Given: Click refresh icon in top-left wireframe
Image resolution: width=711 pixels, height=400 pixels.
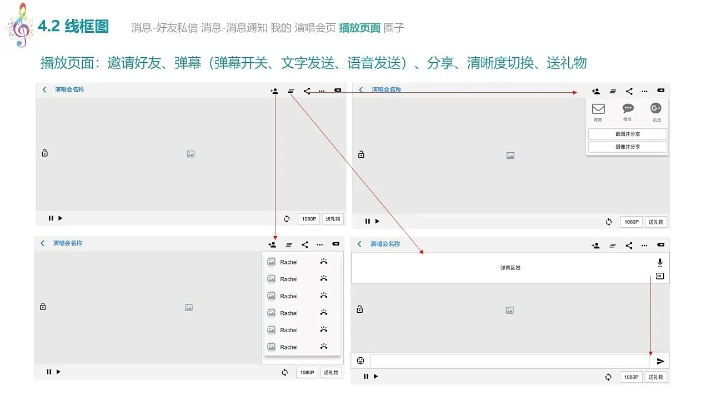Looking at the screenshot, I should (x=286, y=218).
